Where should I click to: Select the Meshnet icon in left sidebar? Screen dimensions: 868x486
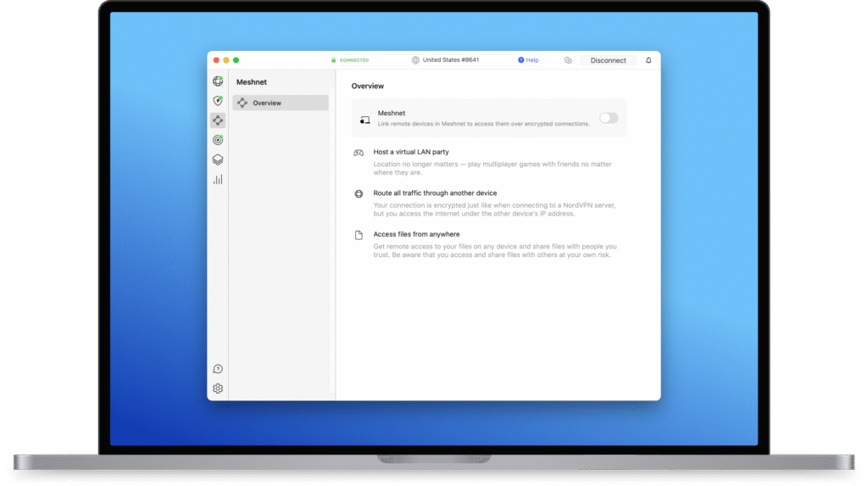(x=218, y=120)
